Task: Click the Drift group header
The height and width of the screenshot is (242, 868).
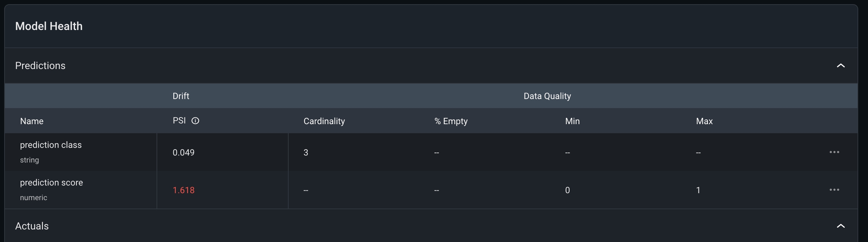Action: pyautogui.click(x=181, y=96)
